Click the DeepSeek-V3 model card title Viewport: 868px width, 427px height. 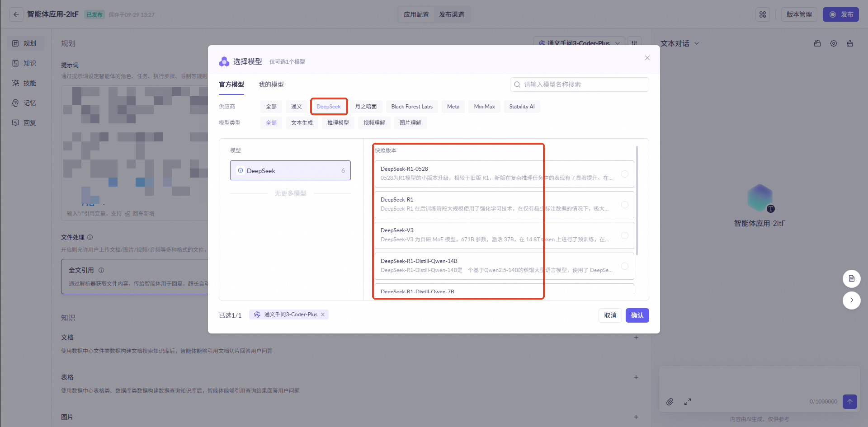click(397, 230)
